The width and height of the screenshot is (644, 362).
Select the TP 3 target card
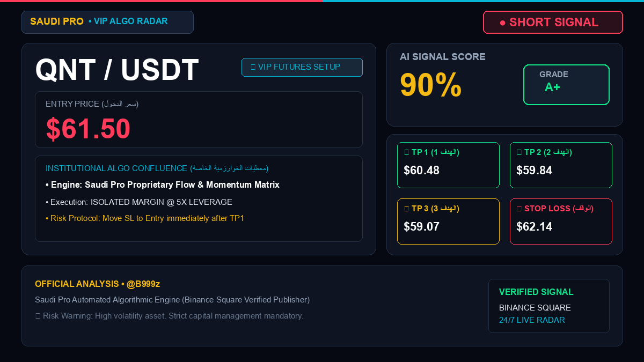[x=448, y=221]
